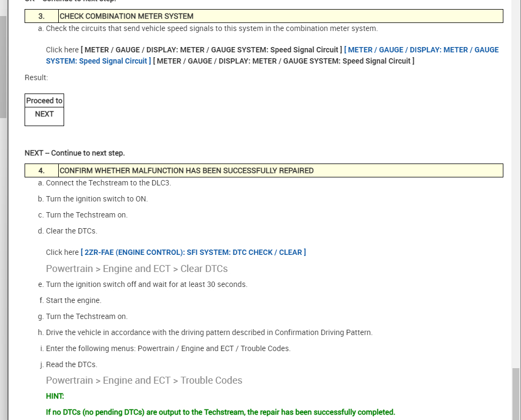Click step 'Connect the Techstream to the DLC3.'
The image size is (521, 420).
pos(108,183)
